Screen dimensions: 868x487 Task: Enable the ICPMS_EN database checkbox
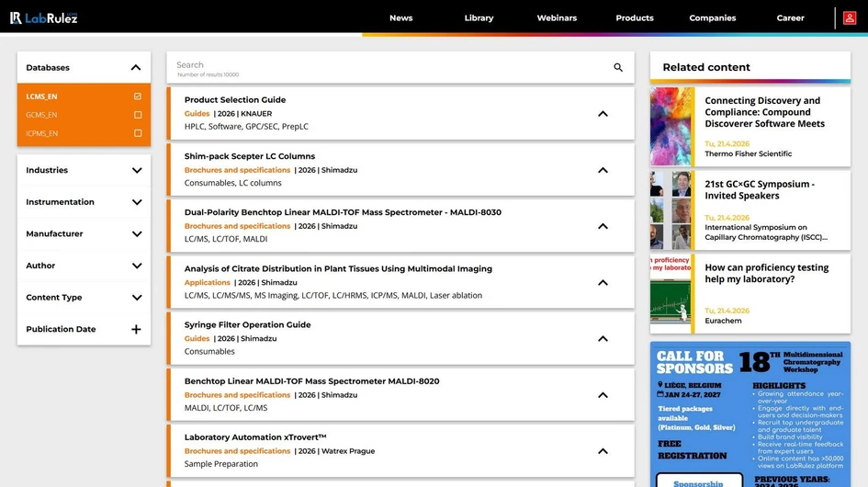[x=138, y=133]
